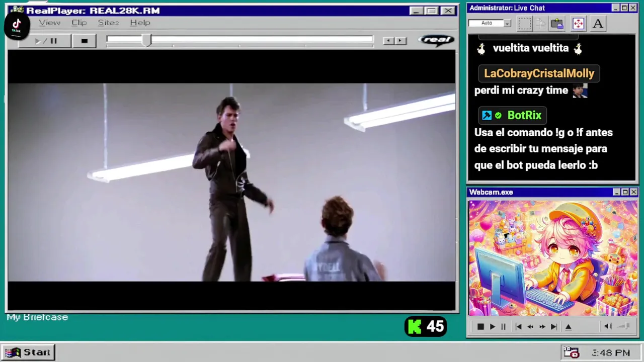Click the 'Usa el comando !g' bot message
This screenshot has height=362, width=644.
(x=543, y=149)
